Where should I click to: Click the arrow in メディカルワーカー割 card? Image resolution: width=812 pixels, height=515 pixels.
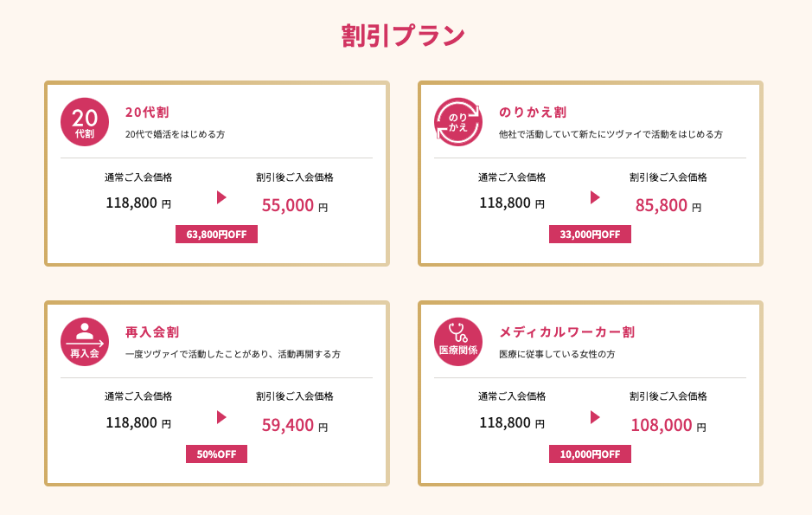595,417
